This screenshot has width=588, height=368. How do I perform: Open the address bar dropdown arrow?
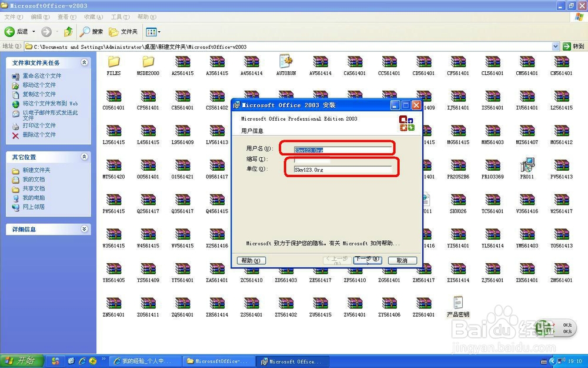555,46
